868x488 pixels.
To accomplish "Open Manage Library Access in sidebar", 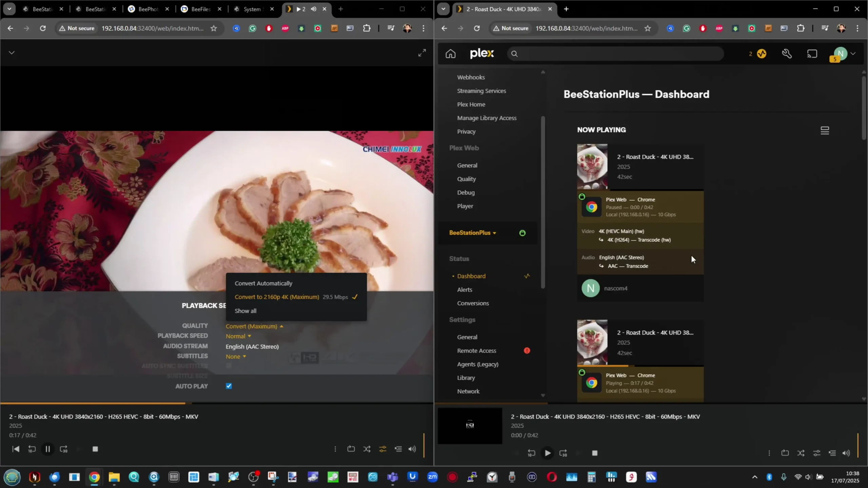I will tap(487, 118).
